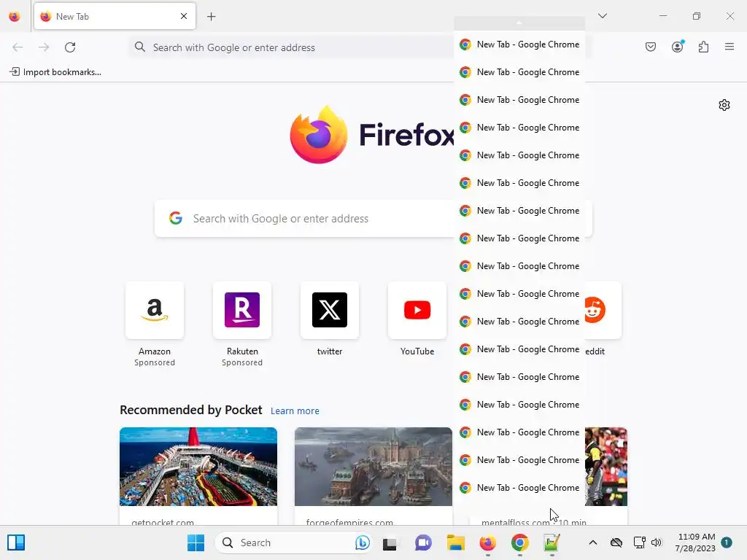Click the page search box with Google logo

point(305,219)
